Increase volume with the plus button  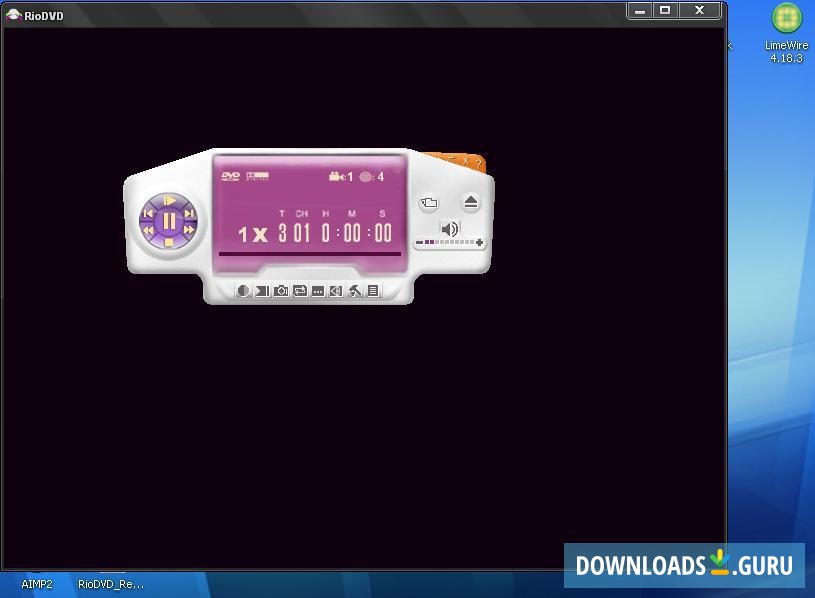(x=480, y=243)
